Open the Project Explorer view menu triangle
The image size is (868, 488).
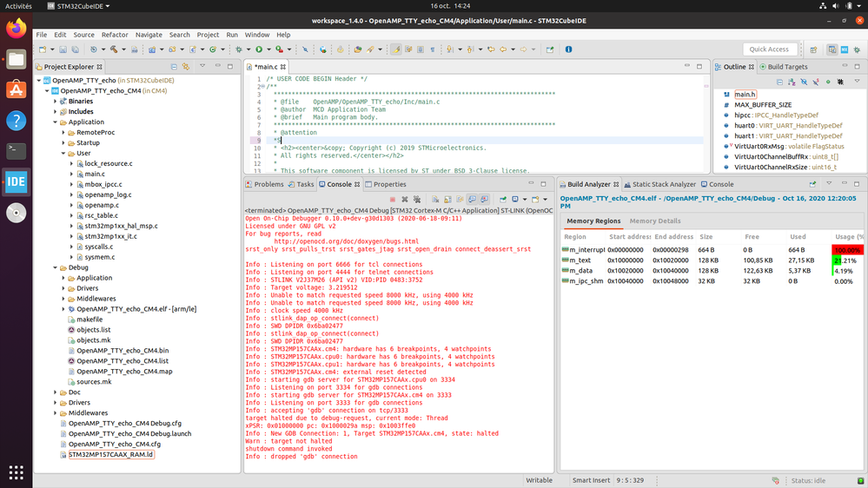coord(202,67)
